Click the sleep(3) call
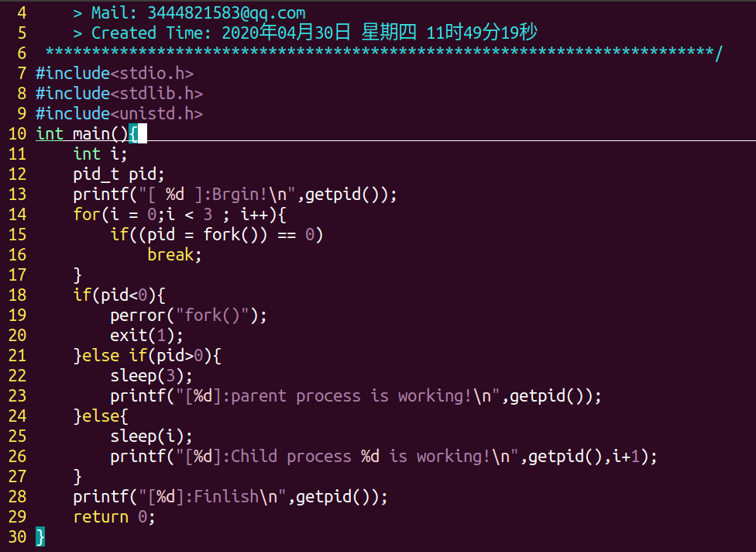This screenshot has height=552, width=756. 151,376
